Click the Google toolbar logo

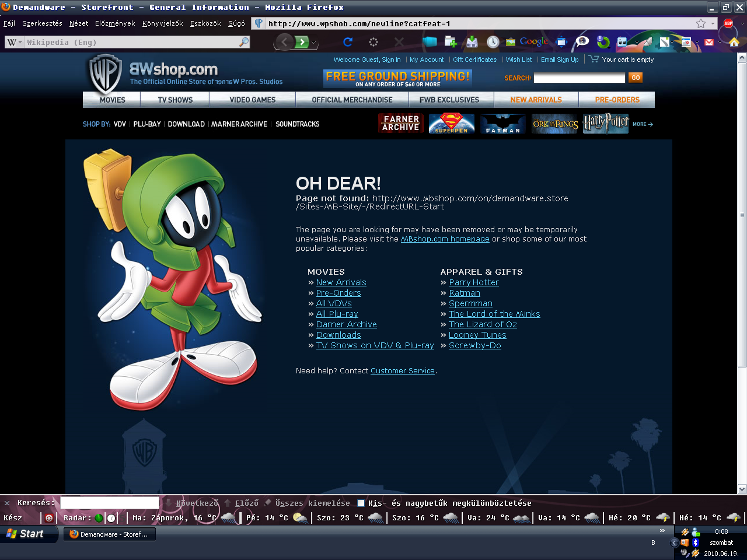click(533, 42)
